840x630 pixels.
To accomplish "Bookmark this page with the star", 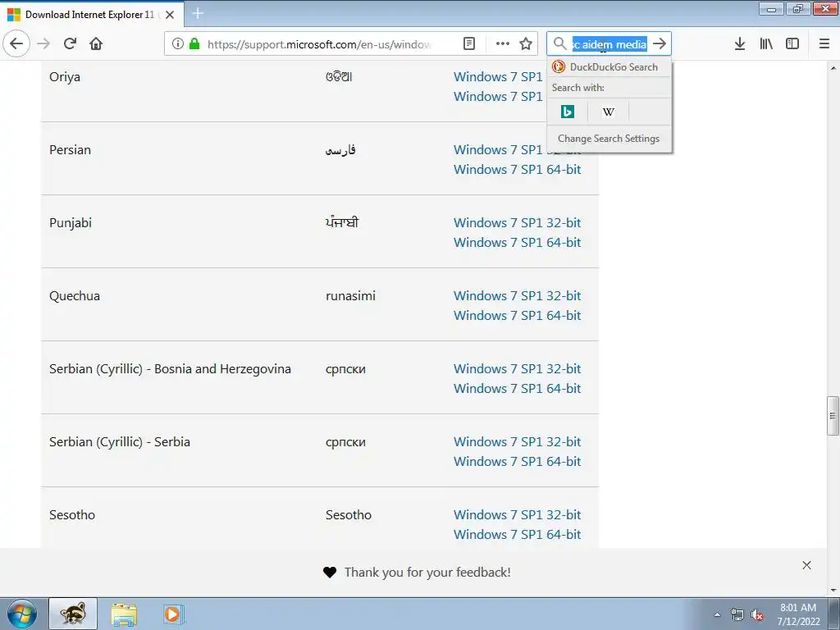I will point(526,43).
